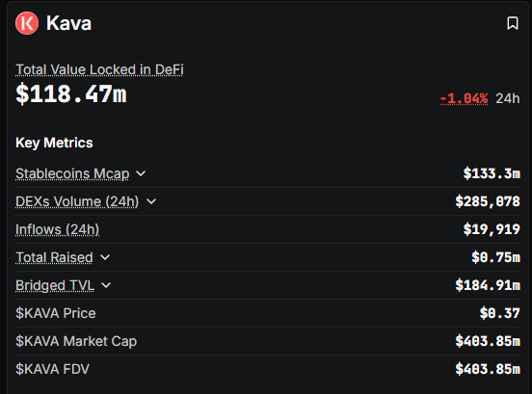Click the Stablecoins Mcap label
The width and height of the screenshot is (532, 394).
click(x=72, y=173)
